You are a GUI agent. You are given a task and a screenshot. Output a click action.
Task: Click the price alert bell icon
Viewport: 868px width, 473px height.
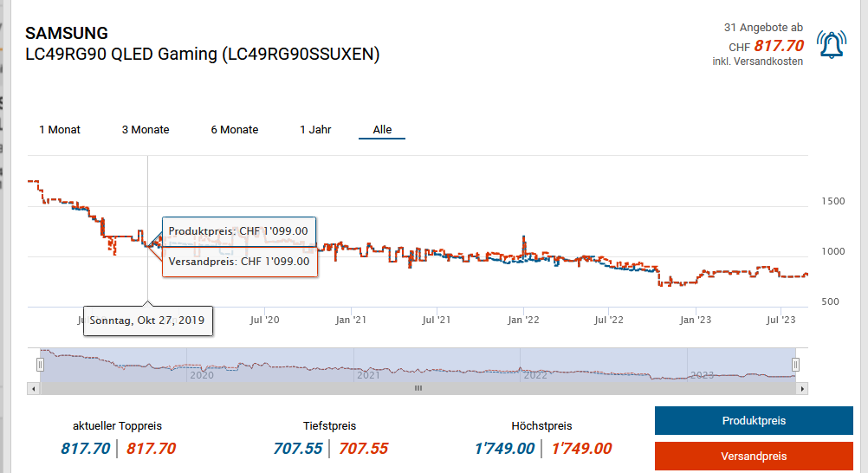[x=832, y=45]
